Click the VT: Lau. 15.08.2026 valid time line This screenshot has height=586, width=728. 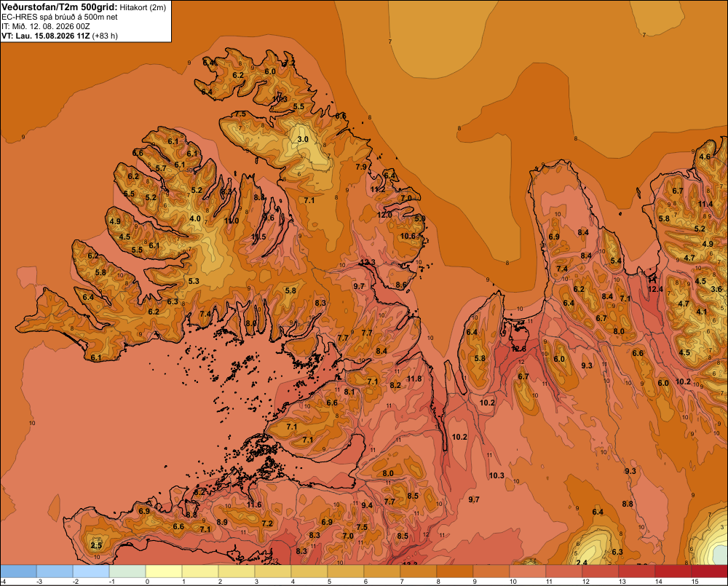[60, 36]
